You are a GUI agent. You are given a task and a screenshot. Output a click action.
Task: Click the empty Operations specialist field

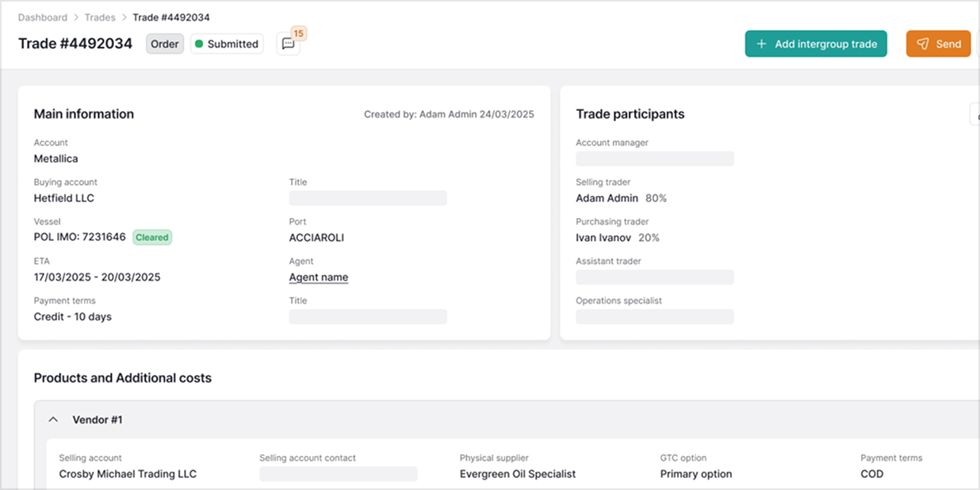pos(654,317)
